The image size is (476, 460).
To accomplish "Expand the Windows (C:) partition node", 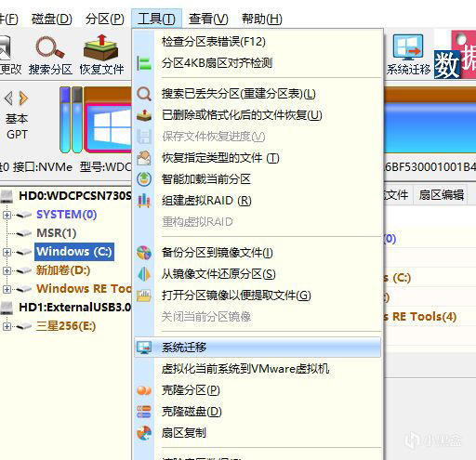I will pos(7,252).
